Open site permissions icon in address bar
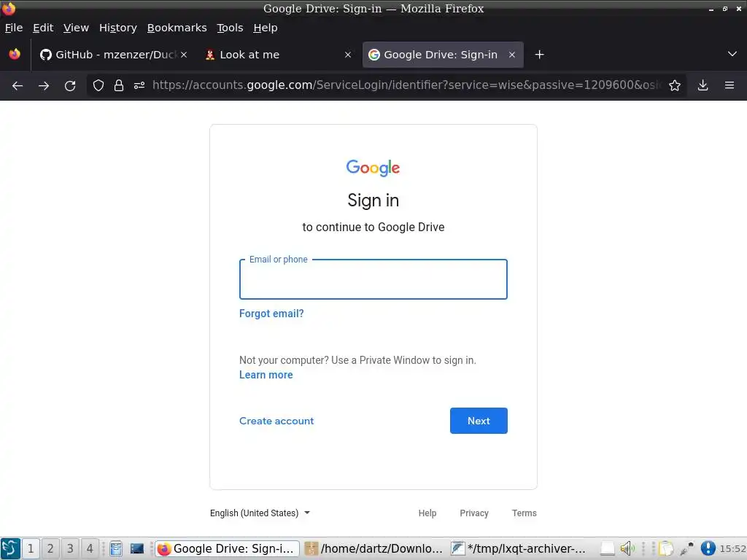This screenshot has height=560, width=747. tap(139, 86)
